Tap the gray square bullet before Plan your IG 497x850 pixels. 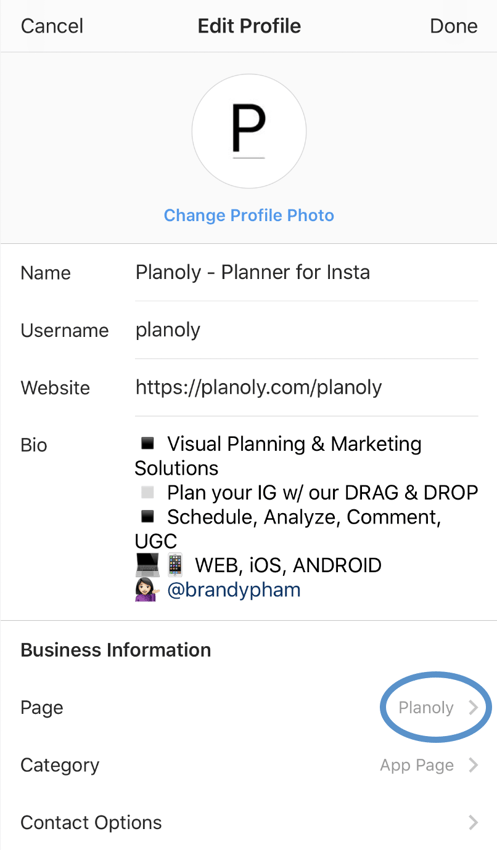pos(147,492)
